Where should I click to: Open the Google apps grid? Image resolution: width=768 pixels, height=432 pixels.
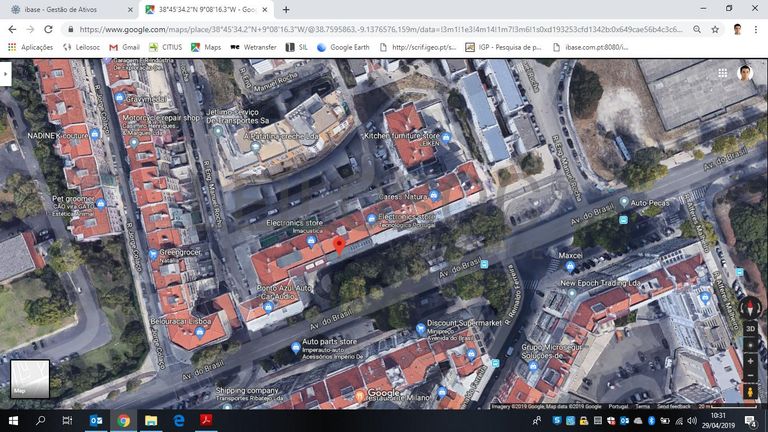point(722,73)
